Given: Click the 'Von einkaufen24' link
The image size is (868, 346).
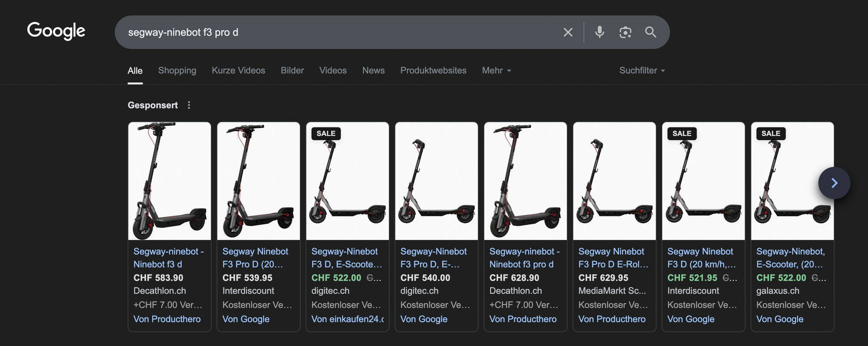Looking at the screenshot, I should [348, 319].
